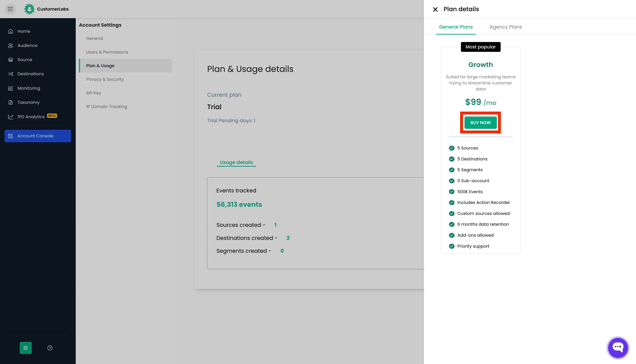Open Users & Permissions settings
Viewport: 636px width, 364px height.
(125, 52)
